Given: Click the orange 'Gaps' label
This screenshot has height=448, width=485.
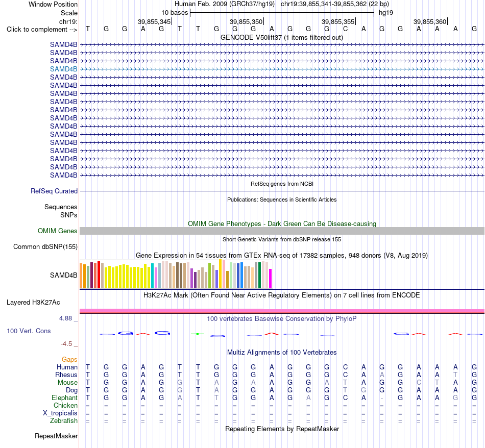Looking at the screenshot, I should coord(69,359).
